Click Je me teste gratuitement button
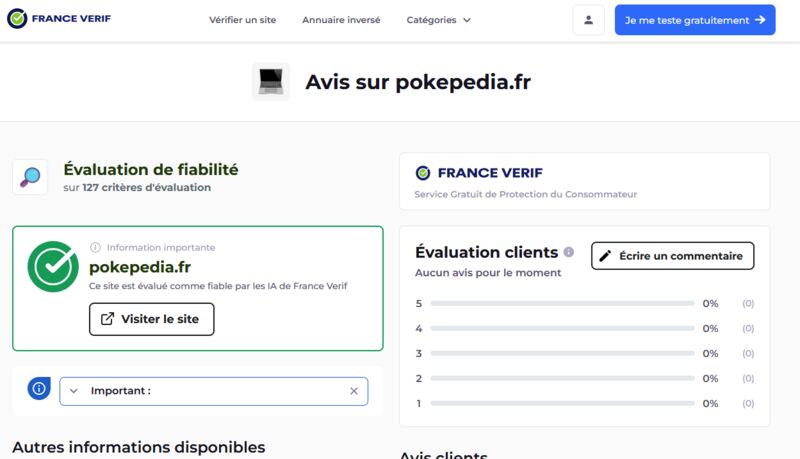 pyautogui.click(x=695, y=20)
